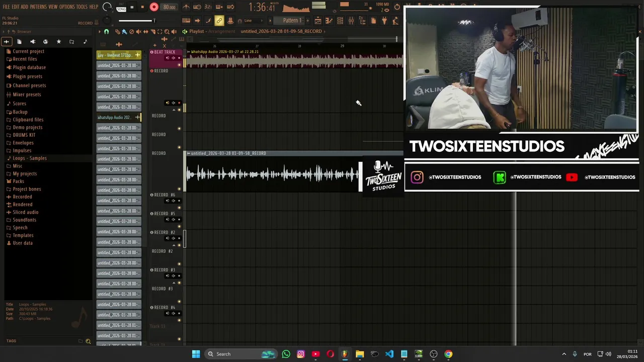Open the Playlist view icon
644x362 pixels.
pyautogui.click(x=318, y=21)
